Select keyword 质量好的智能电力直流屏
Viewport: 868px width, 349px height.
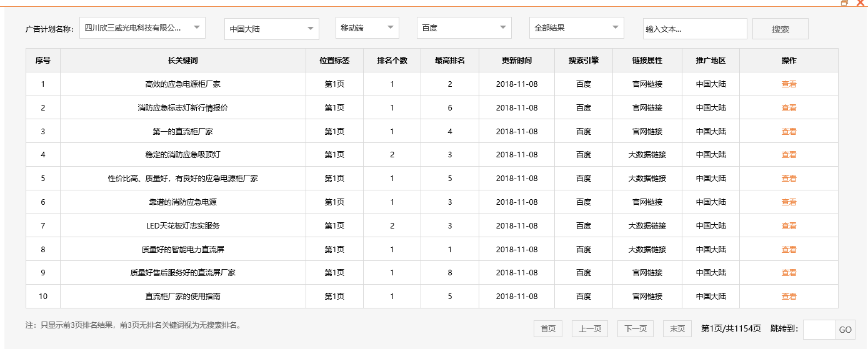[x=183, y=250]
